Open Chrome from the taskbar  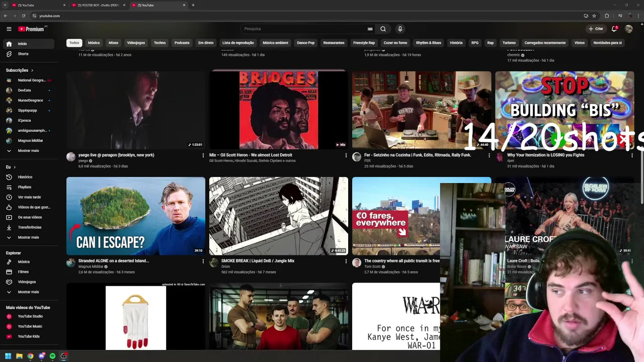30,356
